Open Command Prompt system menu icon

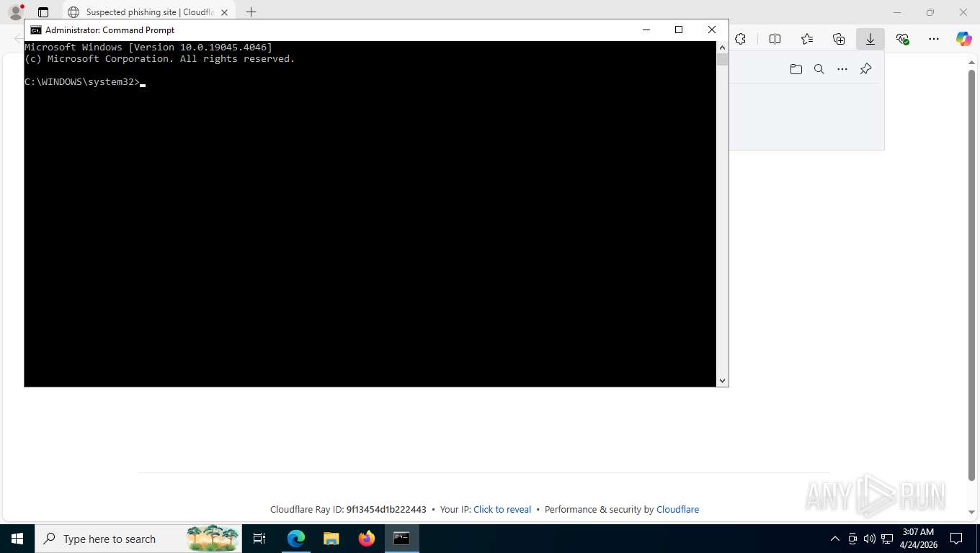coord(35,30)
